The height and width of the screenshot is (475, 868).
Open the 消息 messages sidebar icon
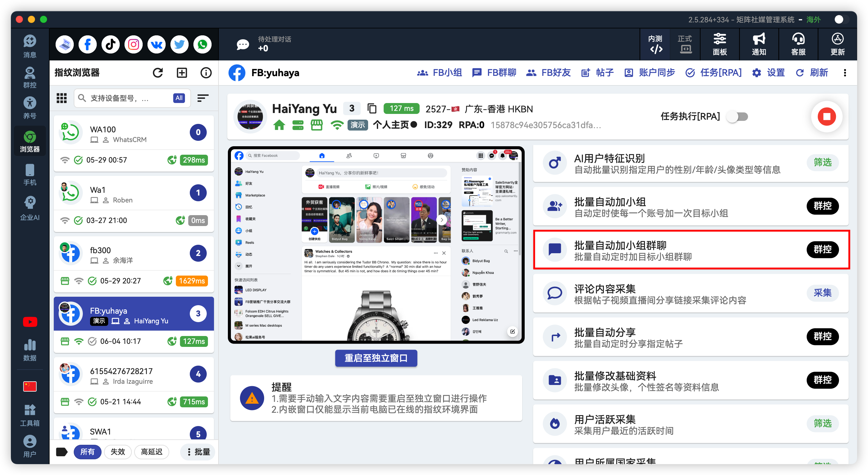[x=30, y=47]
